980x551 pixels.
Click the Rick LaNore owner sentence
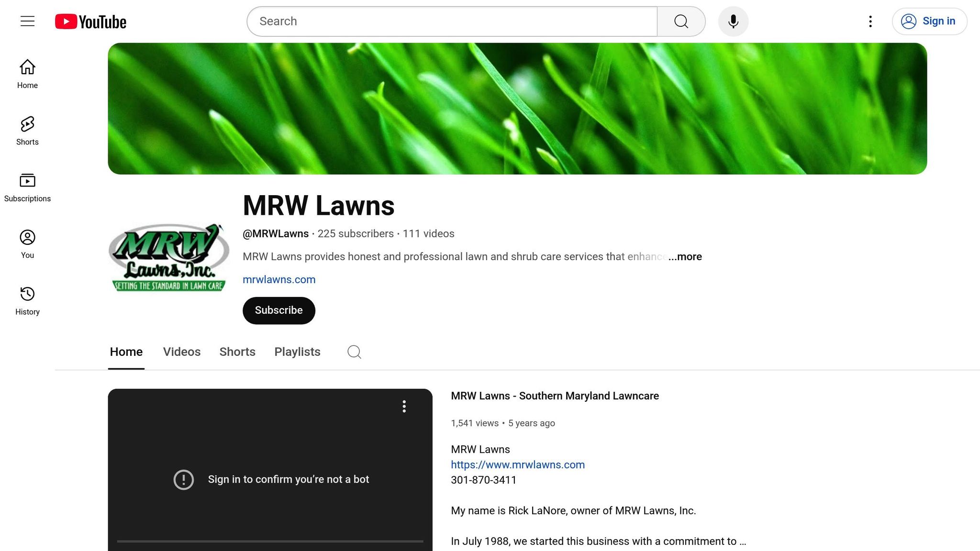573,511
